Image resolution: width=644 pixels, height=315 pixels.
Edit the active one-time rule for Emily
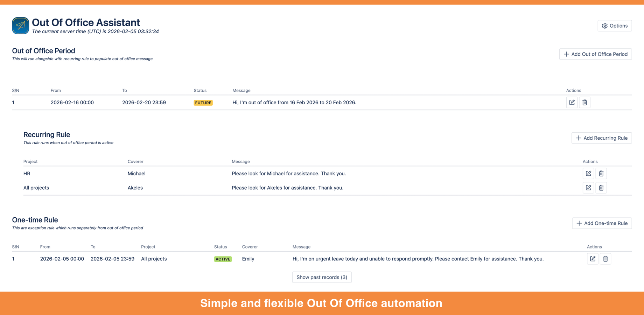tap(593, 259)
